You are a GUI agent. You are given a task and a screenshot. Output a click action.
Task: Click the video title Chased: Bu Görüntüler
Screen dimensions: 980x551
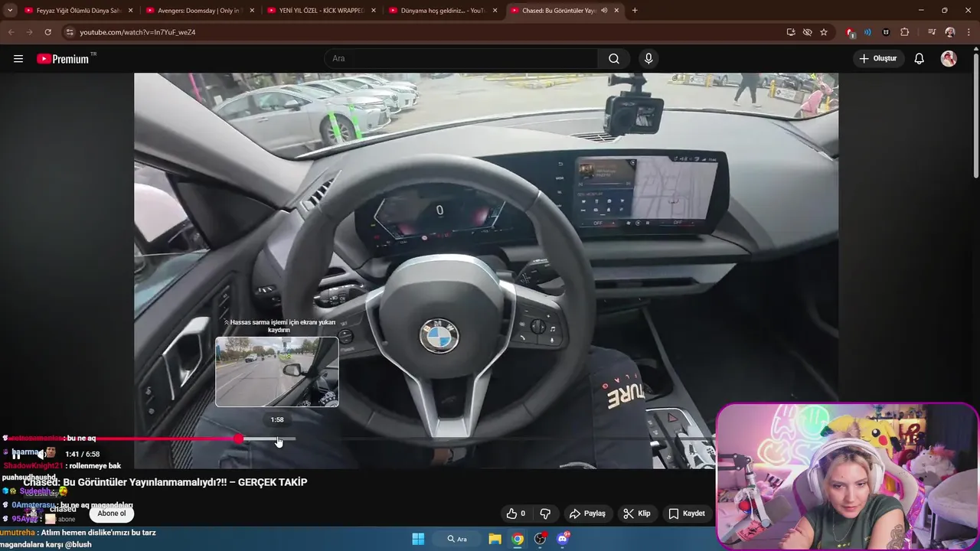coord(165,482)
